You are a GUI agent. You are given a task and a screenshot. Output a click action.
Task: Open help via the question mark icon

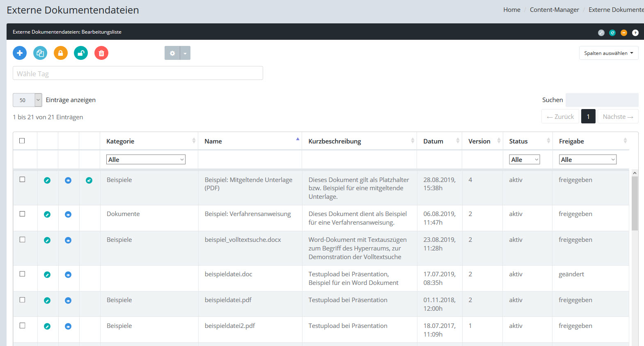(x=635, y=33)
